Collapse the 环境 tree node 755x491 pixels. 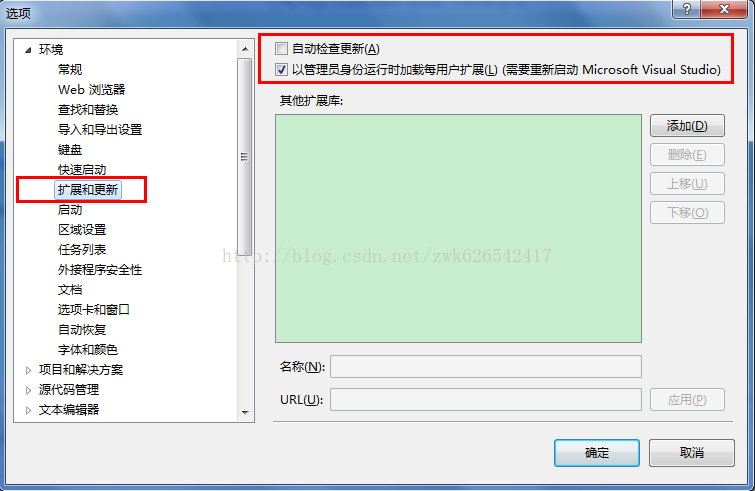coord(28,50)
